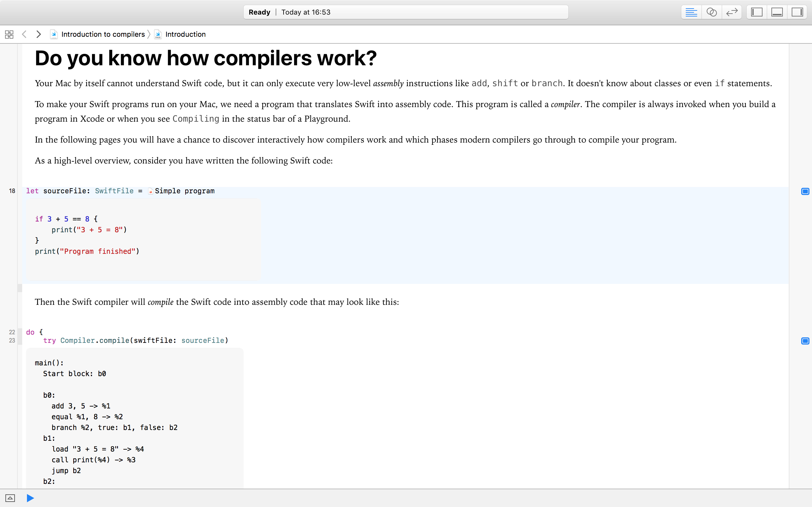Switch to the Assistant editor

point(711,12)
